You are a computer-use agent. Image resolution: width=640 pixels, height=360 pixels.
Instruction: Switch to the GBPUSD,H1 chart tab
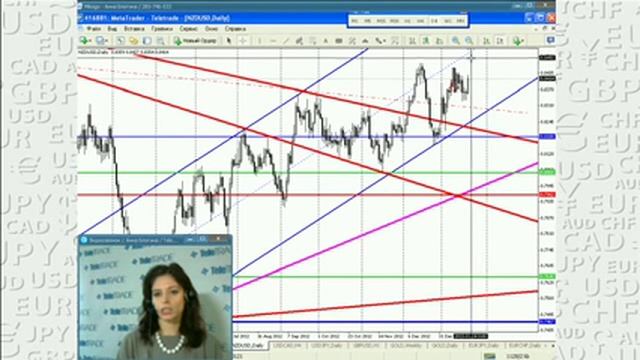(367, 345)
